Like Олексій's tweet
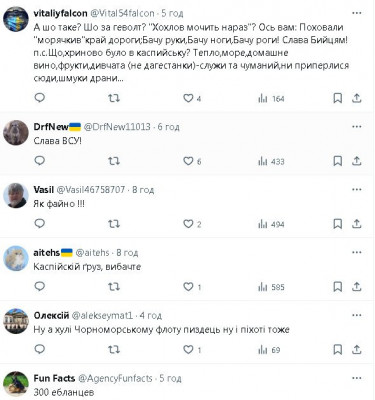The height and width of the screenshot is (400, 375). tap(192, 350)
